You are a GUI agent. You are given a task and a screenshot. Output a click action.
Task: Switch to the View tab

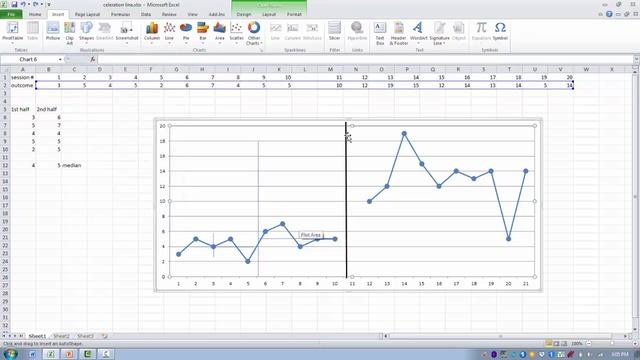[192, 14]
